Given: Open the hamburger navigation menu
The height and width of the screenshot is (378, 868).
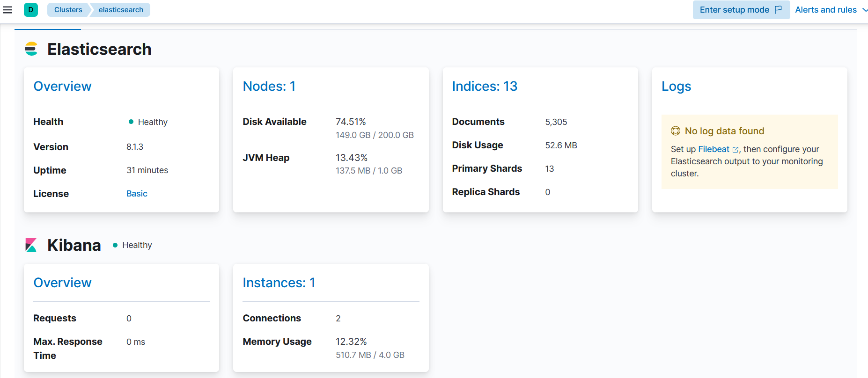Looking at the screenshot, I should click(7, 10).
